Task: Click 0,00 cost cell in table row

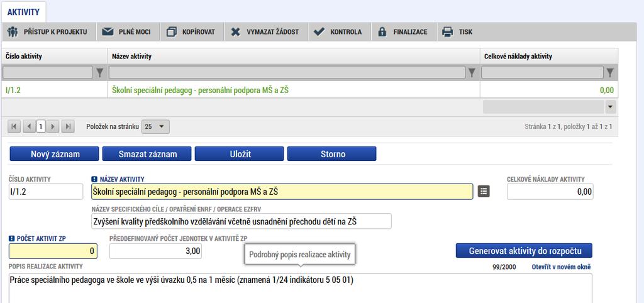Action: (x=548, y=90)
